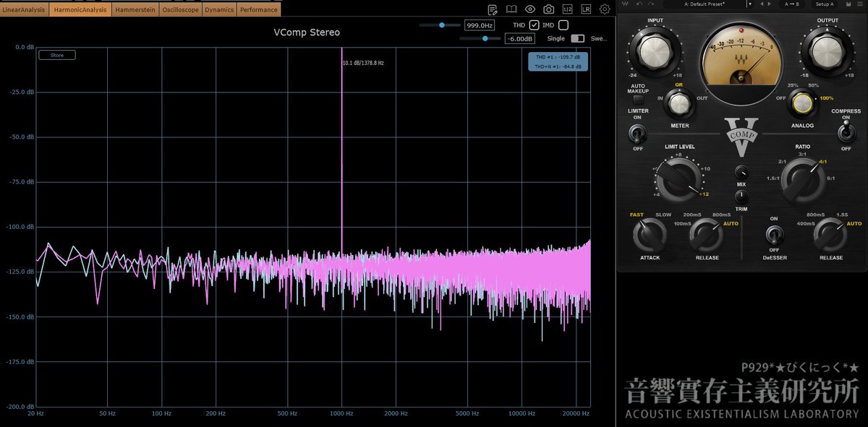Viewport: 868px width, 427px height.
Task: Click the eye view icon
Action: (530, 9)
